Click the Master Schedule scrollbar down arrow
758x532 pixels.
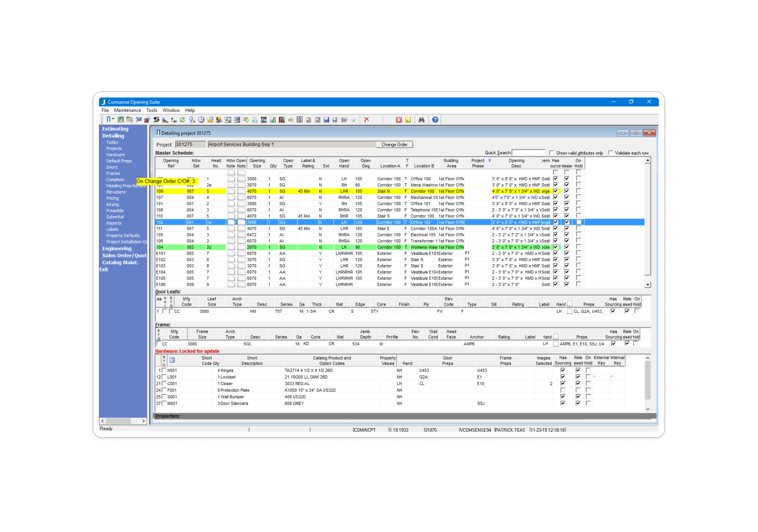click(x=648, y=285)
